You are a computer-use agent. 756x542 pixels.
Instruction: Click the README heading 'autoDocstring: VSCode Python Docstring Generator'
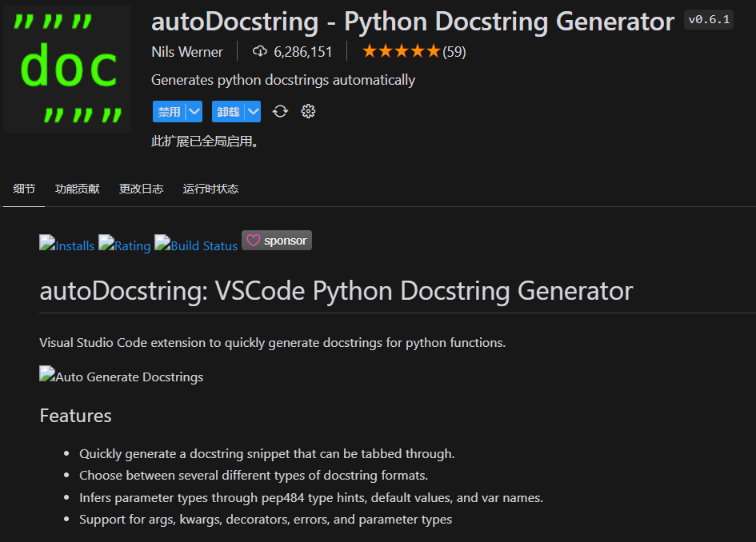(x=336, y=291)
